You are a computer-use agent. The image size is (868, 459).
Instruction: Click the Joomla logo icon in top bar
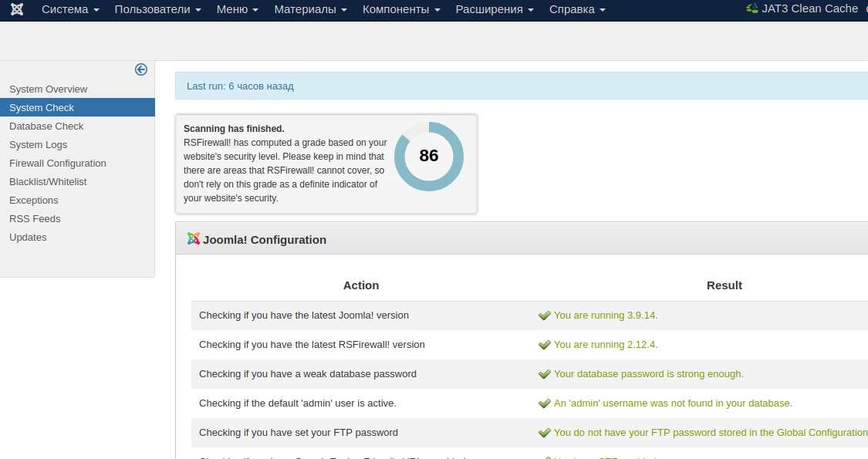[17, 9]
